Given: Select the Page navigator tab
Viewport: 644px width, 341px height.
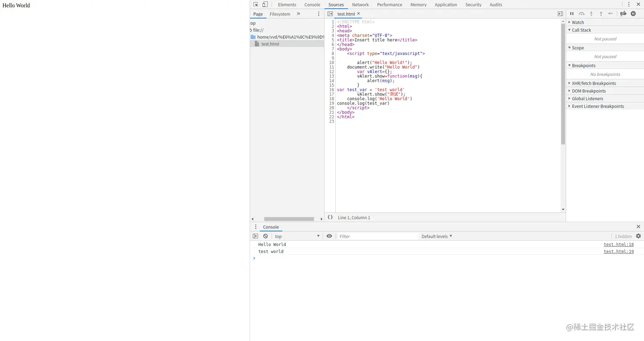Looking at the screenshot, I should click(x=258, y=14).
